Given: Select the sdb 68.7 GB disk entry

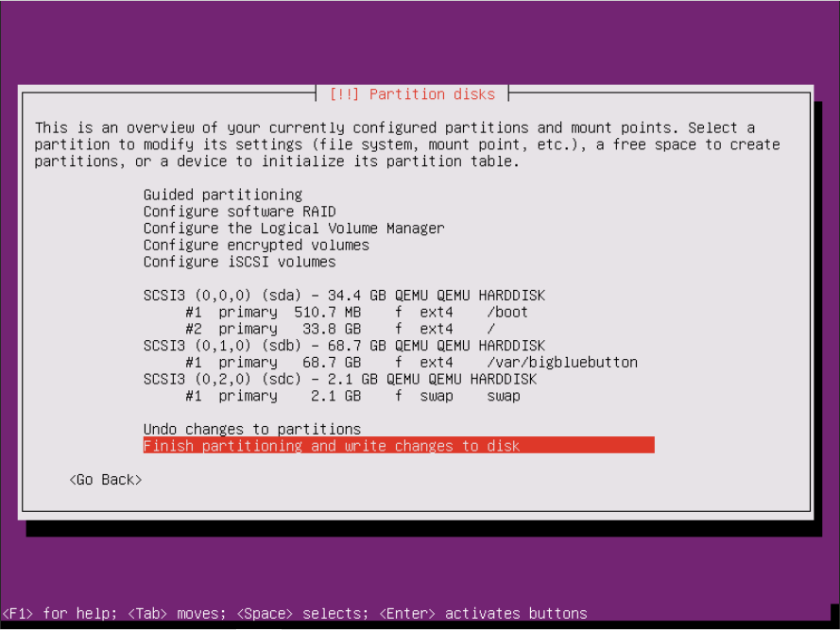Looking at the screenshot, I should [344, 346].
